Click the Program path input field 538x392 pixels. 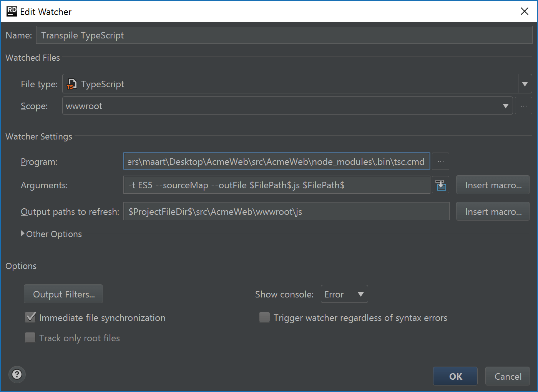277,161
